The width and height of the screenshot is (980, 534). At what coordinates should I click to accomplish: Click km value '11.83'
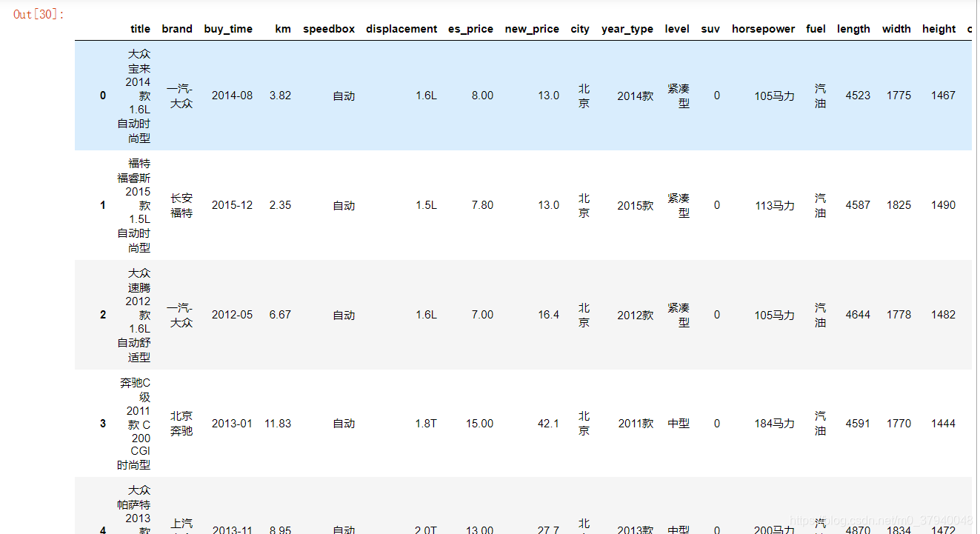[x=278, y=424]
